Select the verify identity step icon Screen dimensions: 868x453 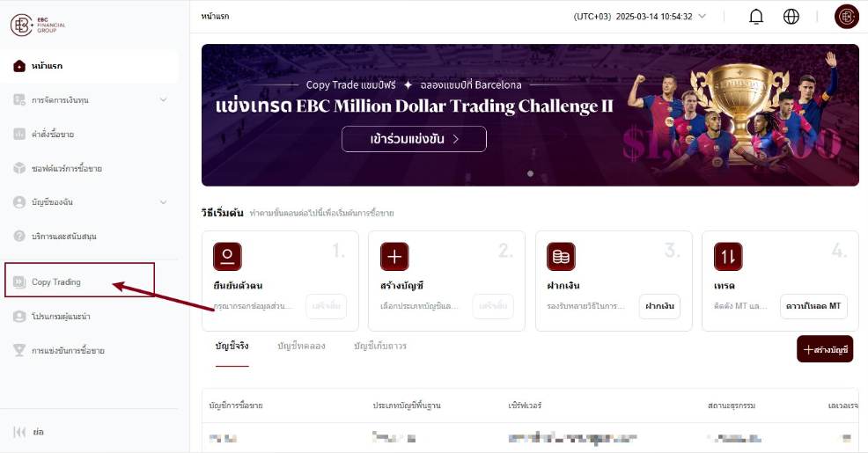(227, 257)
